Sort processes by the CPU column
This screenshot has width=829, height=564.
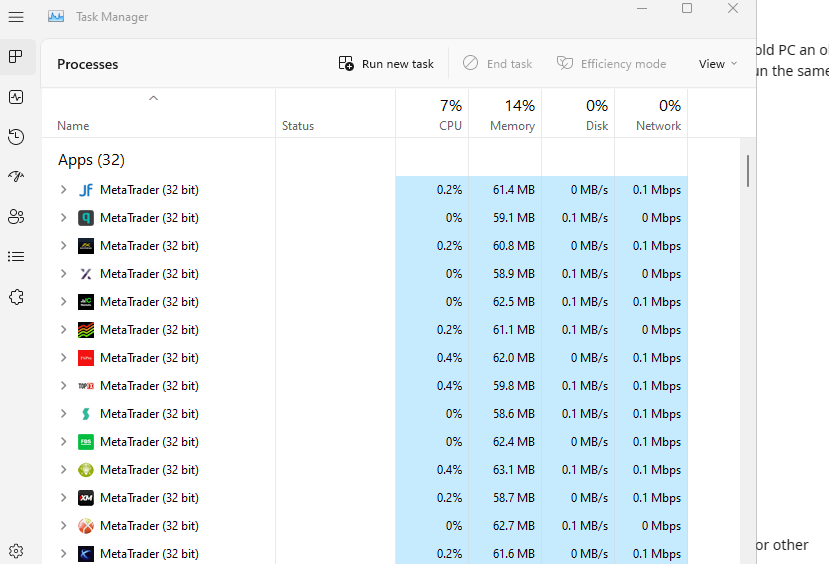(x=432, y=115)
